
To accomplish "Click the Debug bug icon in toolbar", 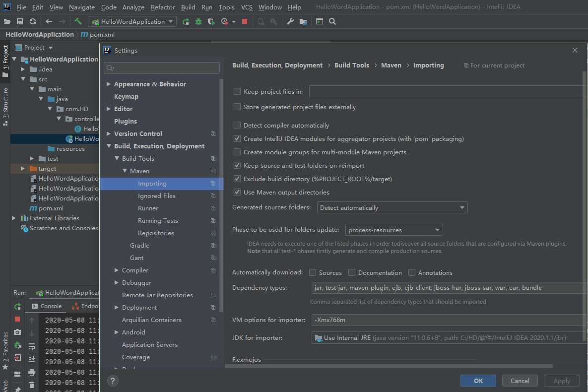I will [x=198, y=22].
